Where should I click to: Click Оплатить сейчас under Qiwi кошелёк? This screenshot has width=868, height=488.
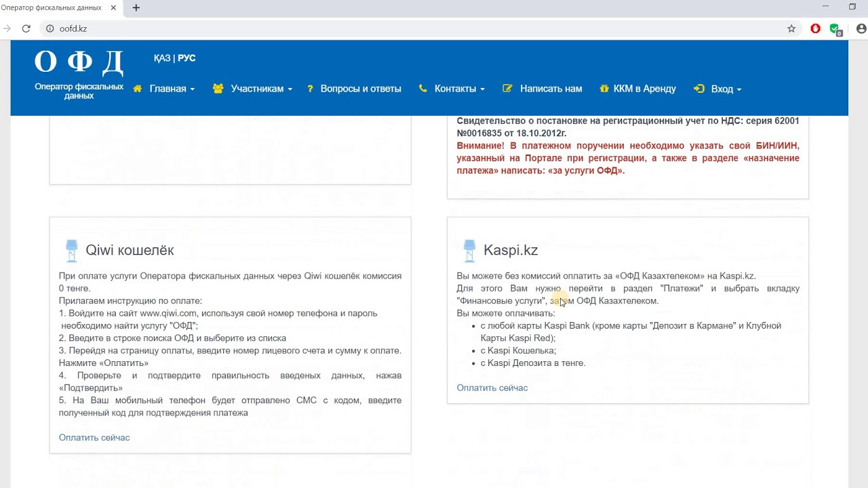(94, 437)
